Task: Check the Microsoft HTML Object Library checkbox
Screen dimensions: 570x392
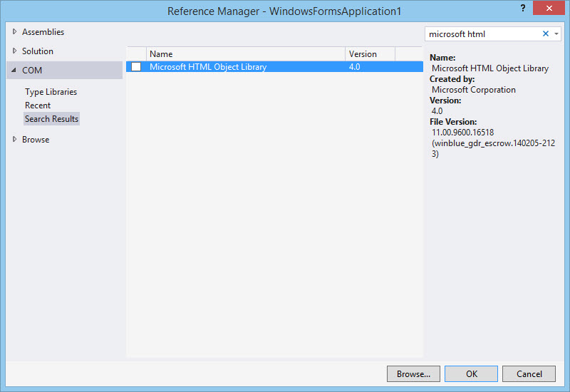Action: (136, 67)
